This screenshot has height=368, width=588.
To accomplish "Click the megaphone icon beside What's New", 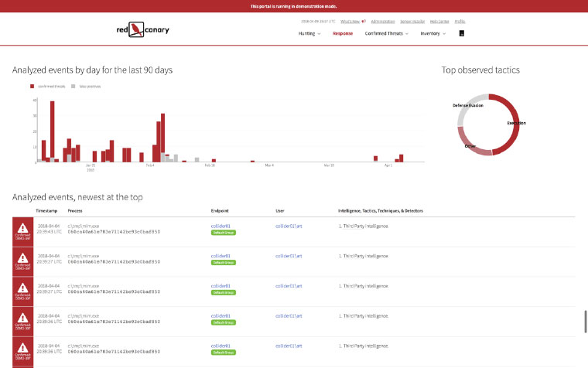I will (363, 21).
